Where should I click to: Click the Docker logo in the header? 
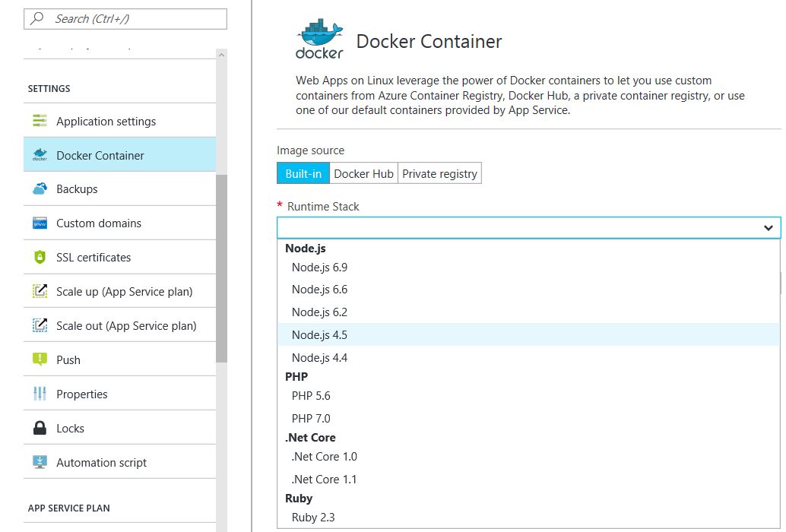click(319, 39)
